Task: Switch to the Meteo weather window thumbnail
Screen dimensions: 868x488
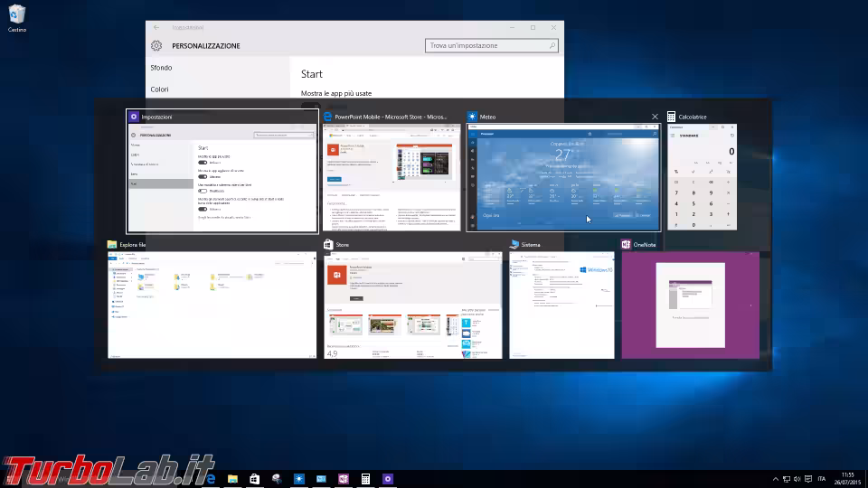Action: 563,177
